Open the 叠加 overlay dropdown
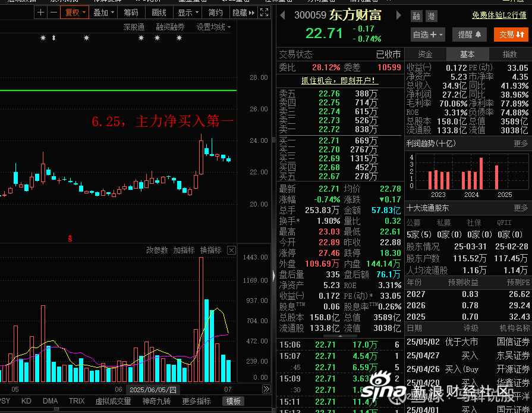 pos(103,12)
